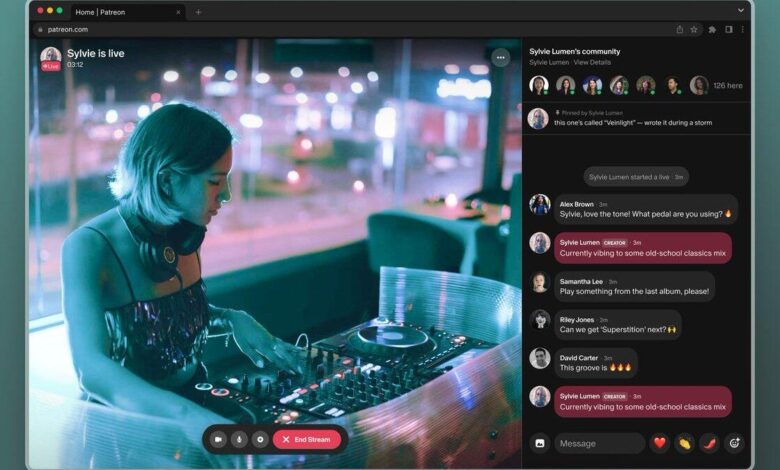Open a new browser tab with plus
780x470 pixels.
[x=198, y=12]
